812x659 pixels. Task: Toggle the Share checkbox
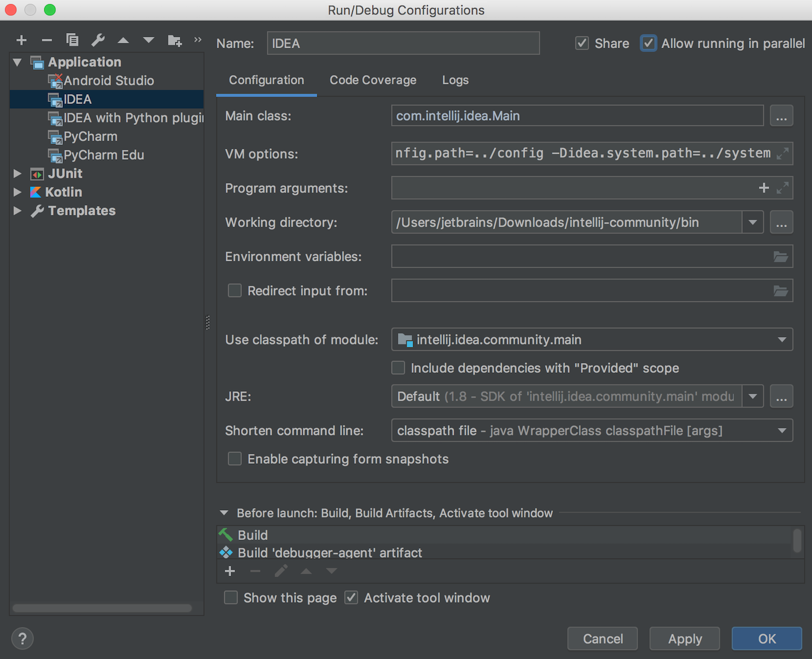(582, 43)
